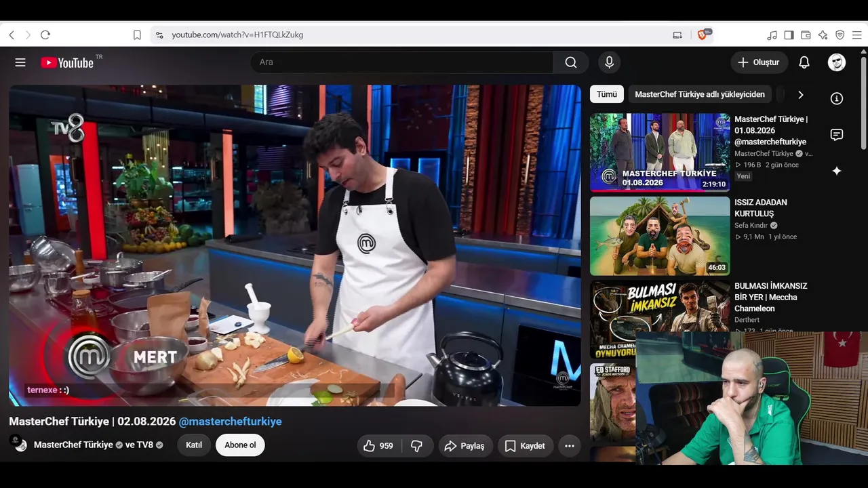Viewport: 868px width, 488px height.
Task: Click the @masterchefturkiye mention in the title
Action: (x=230, y=422)
